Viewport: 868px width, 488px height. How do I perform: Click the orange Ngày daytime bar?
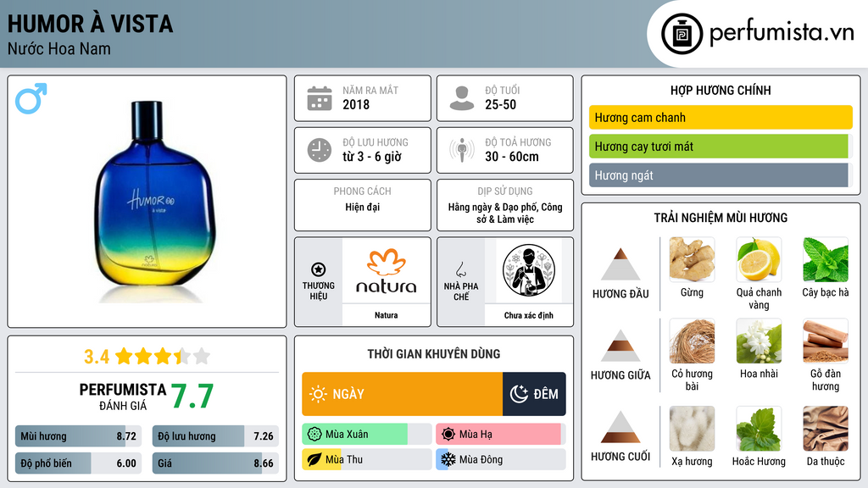(403, 394)
